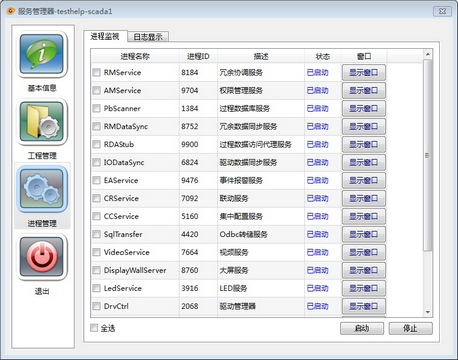This screenshot has height=360, width=458.
Task: Click the 联动服务 description
Action: point(234,198)
